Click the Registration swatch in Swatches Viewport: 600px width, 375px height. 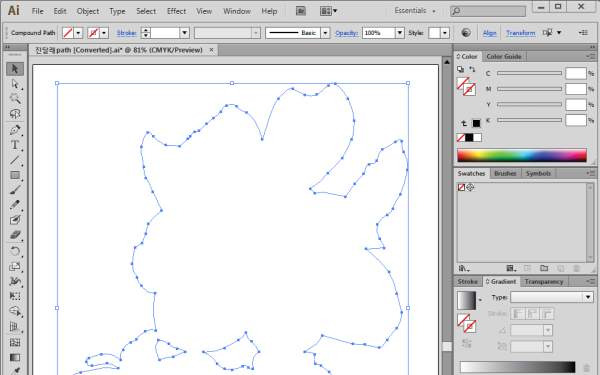(x=471, y=187)
